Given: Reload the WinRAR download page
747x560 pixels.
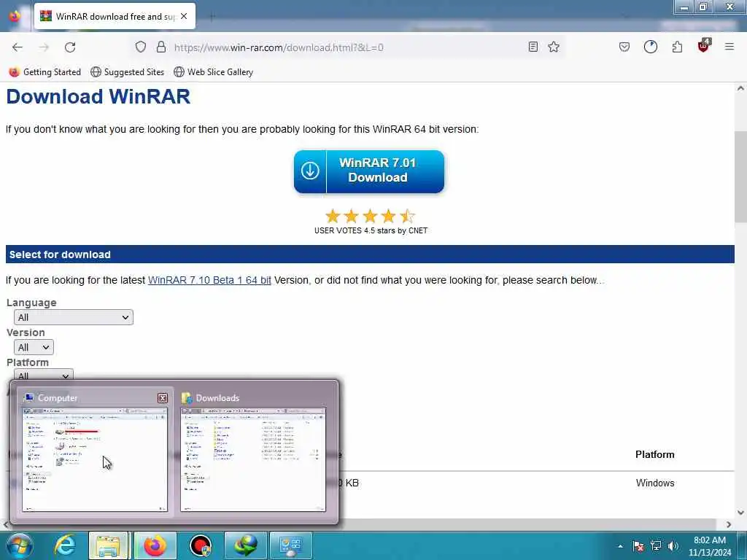Looking at the screenshot, I should click(x=70, y=47).
